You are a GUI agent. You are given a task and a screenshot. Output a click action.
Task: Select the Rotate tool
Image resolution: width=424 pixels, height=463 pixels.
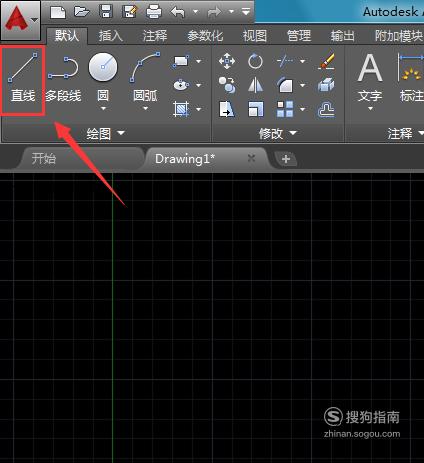(x=255, y=61)
